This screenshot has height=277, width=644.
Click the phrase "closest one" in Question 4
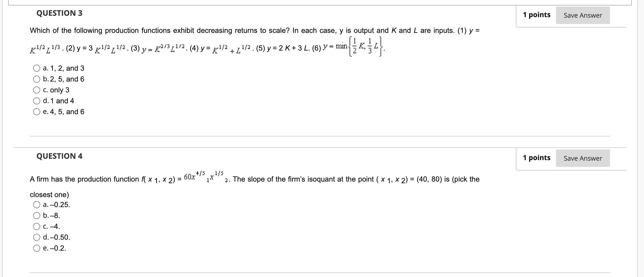click(x=49, y=194)
